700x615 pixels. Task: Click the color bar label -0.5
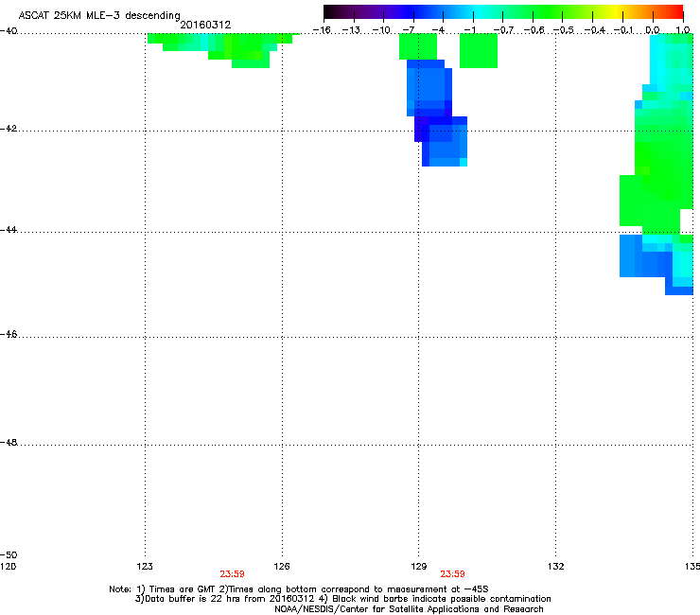pos(564,30)
